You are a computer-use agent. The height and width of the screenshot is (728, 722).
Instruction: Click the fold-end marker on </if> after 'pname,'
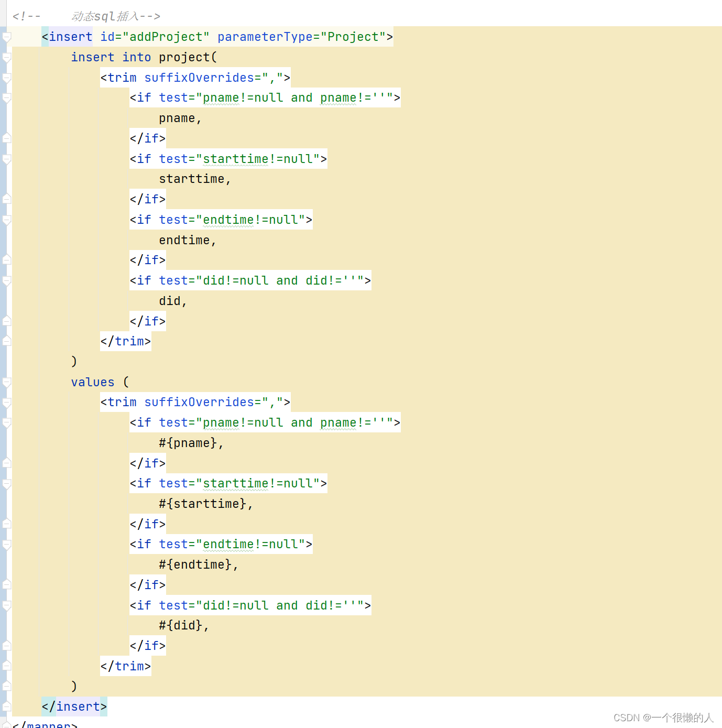[6, 138]
